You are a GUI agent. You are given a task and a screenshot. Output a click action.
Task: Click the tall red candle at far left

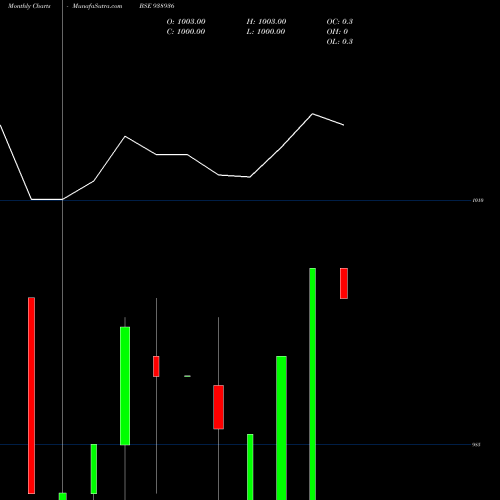(x=31, y=395)
